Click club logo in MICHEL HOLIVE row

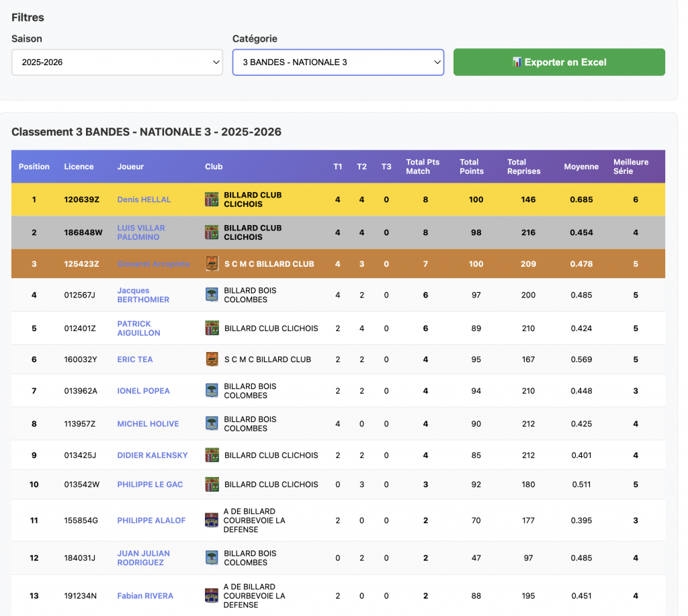click(212, 424)
